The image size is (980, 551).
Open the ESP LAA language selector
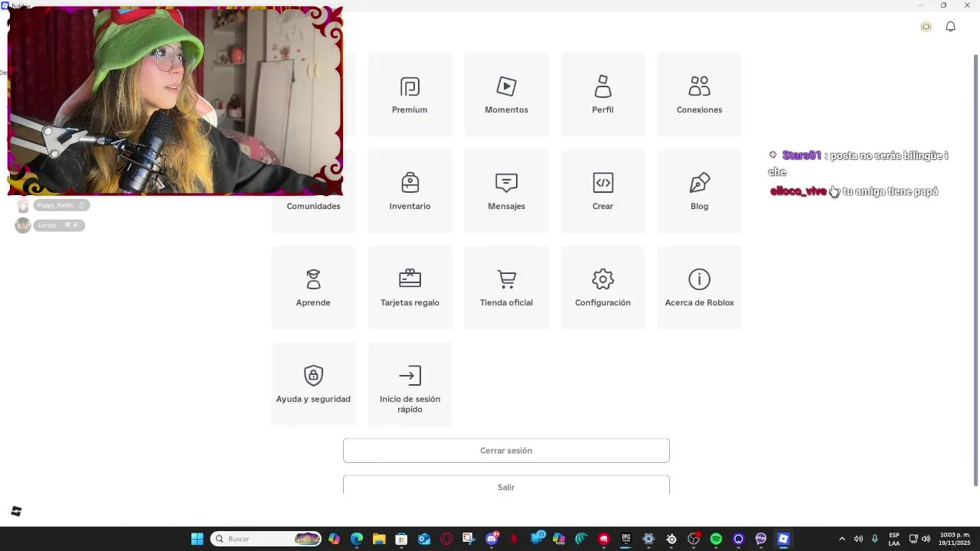(894, 539)
